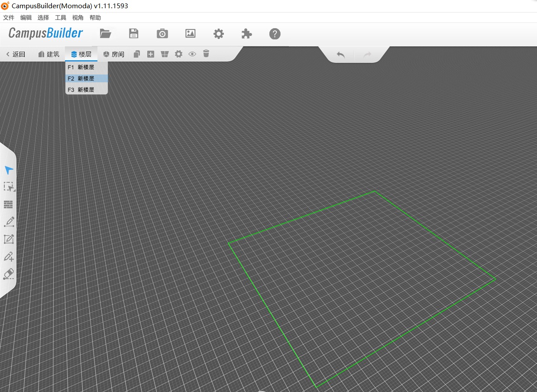The width and height of the screenshot is (537, 392).
Task: Select the box selection tool
Action: coord(9,187)
